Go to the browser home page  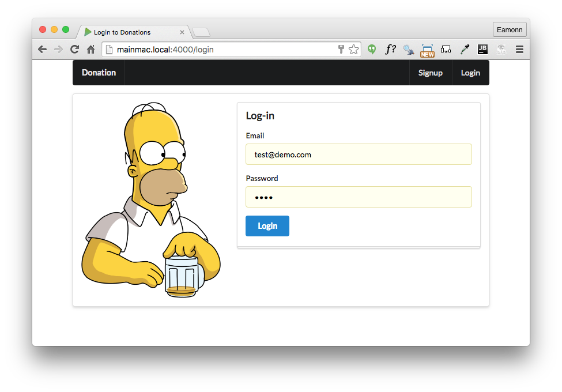click(90, 50)
